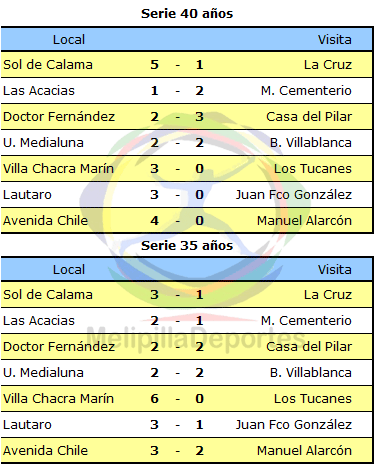Click the Serie 40 años heading

pyautogui.click(x=187, y=14)
